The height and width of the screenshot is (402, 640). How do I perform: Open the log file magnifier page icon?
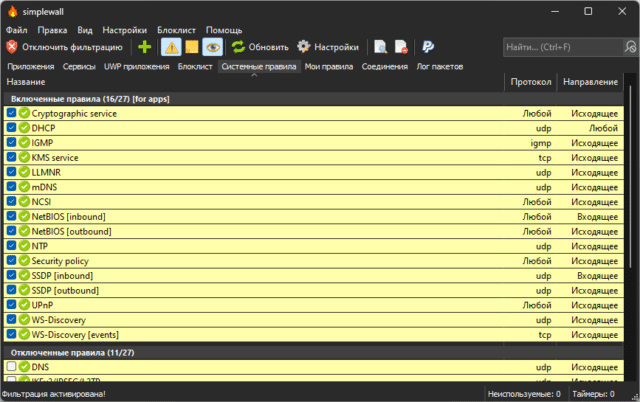[380, 47]
